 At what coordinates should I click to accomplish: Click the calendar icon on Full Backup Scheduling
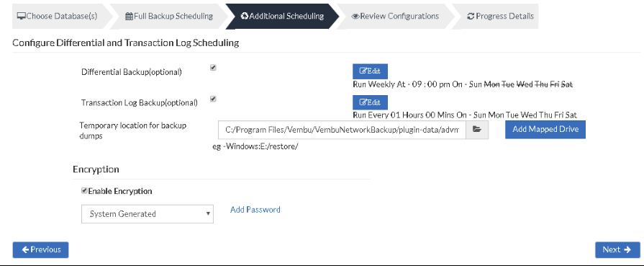click(129, 17)
